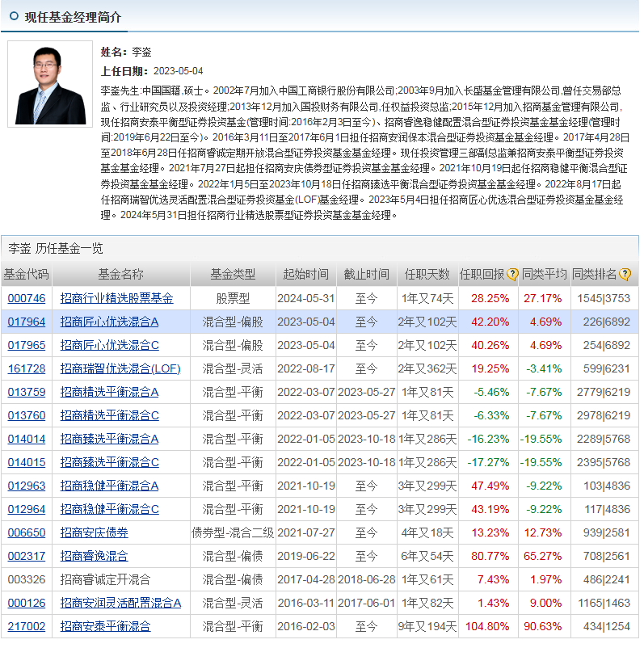Open fund code link 017964
The image size is (644, 648).
[27, 322]
